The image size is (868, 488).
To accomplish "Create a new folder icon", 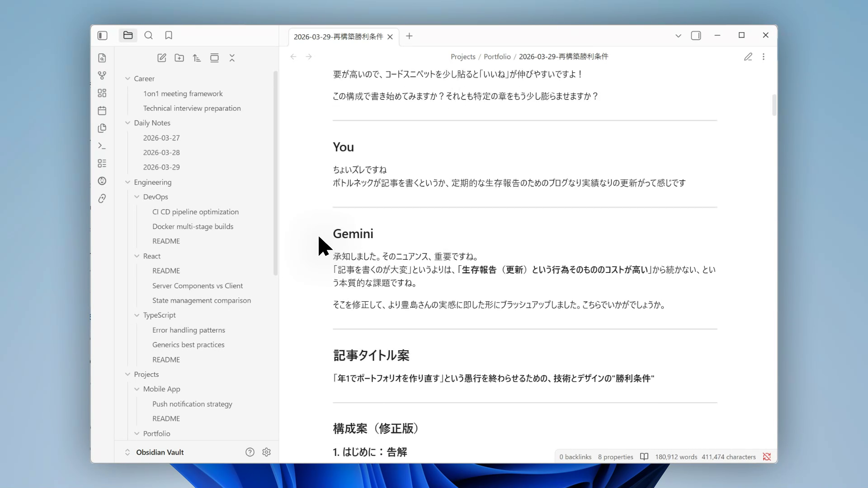I will pyautogui.click(x=179, y=58).
